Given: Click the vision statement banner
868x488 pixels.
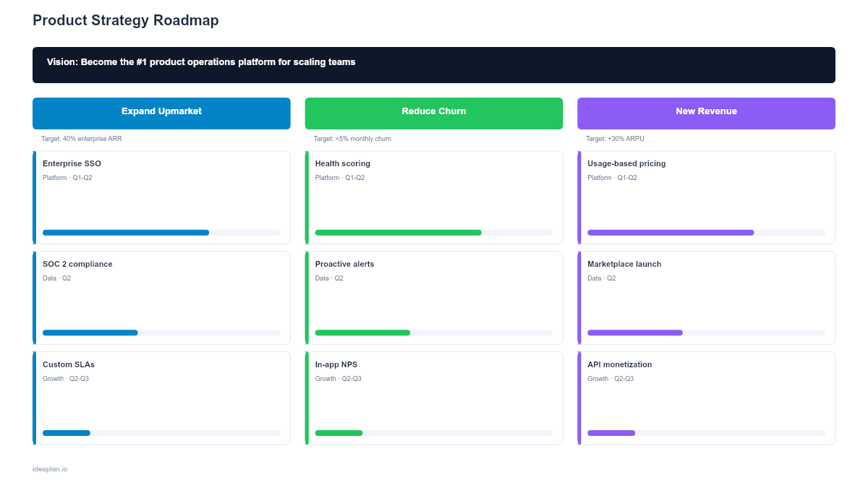Looking at the screenshot, I should pyautogui.click(x=434, y=65).
